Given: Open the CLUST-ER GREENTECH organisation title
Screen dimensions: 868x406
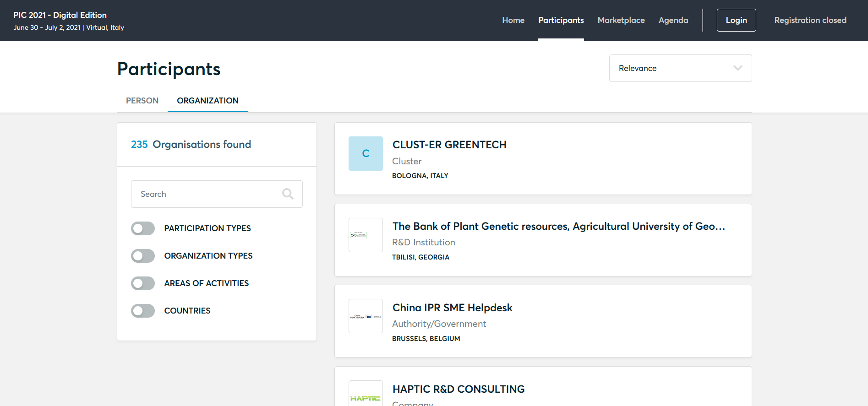Looking at the screenshot, I should point(449,145).
